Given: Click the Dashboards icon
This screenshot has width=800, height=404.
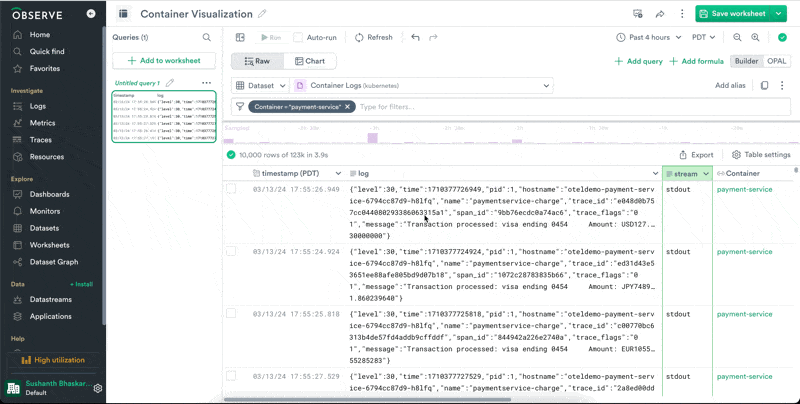Looking at the screenshot, I should pos(17,194).
